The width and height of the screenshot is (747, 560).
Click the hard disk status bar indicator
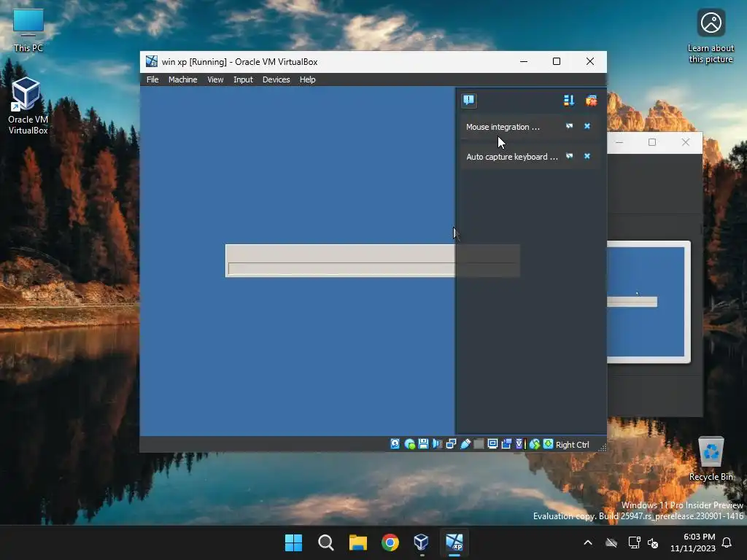[395, 444]
